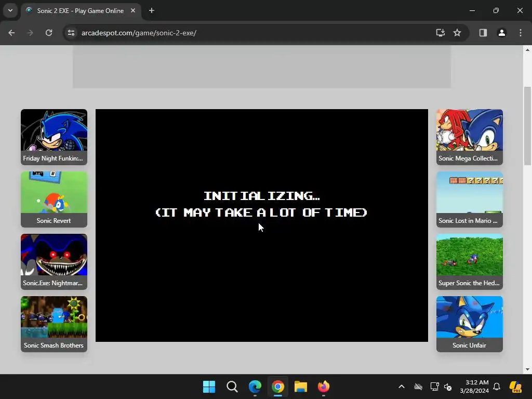Image resolution: width=532 pixels, height=399 pixels.
Task: Click the Sonic Unfair title link
Action: (469, 345)
